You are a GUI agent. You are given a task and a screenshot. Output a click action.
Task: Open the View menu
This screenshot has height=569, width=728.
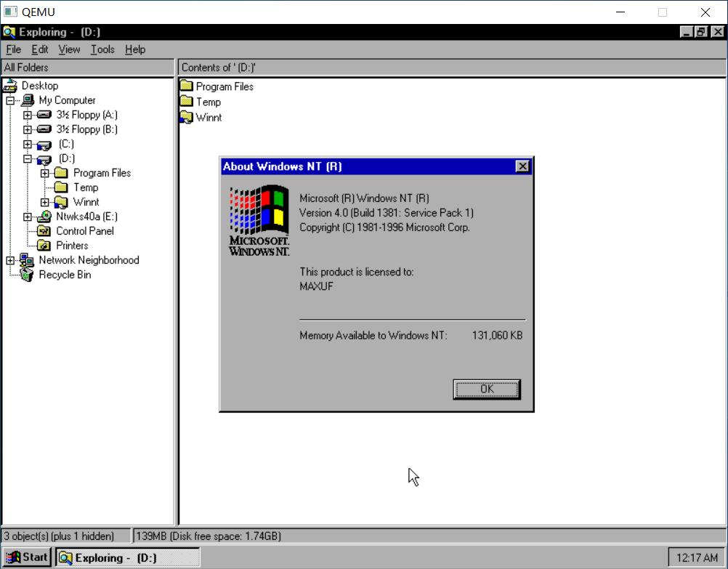(x=69, y=49)
